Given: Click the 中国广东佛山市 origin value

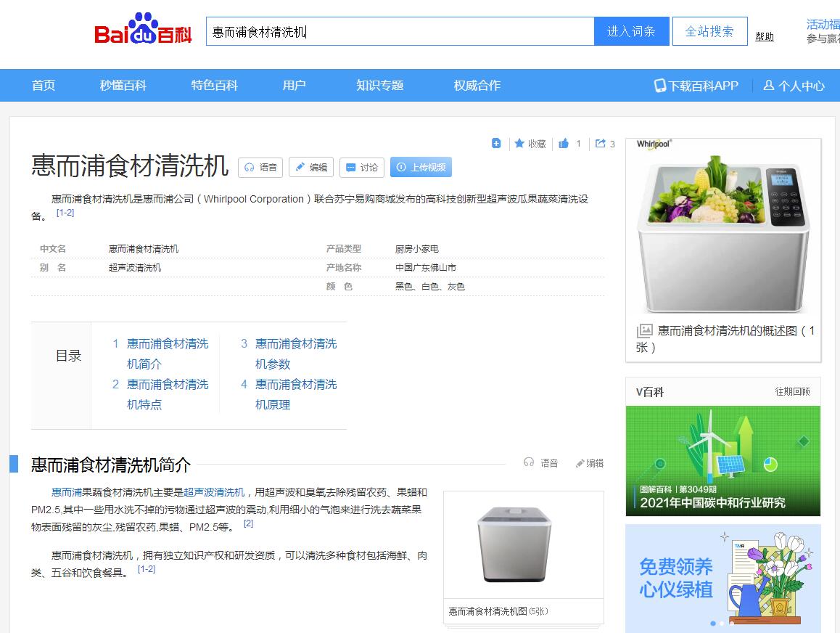Looking at the screenshot, I should pos(425,267).
